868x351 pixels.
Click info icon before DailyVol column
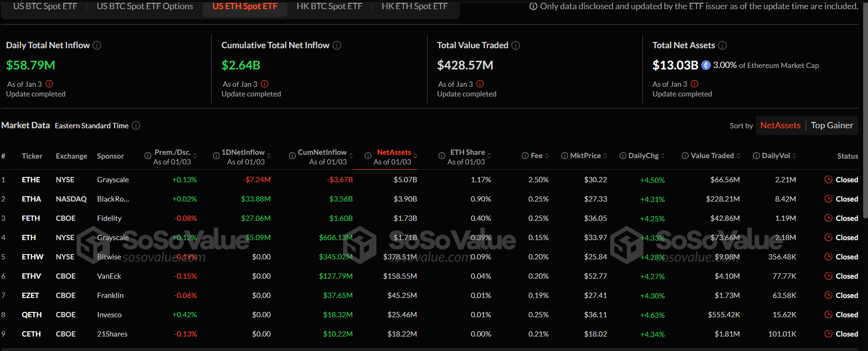pyautogui.click(x=757, y=156)
